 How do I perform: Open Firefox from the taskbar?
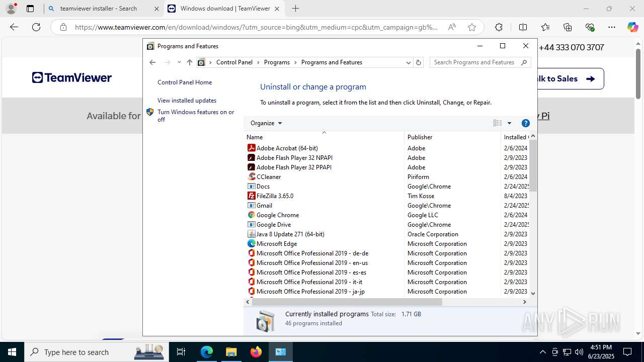(256, 352)
